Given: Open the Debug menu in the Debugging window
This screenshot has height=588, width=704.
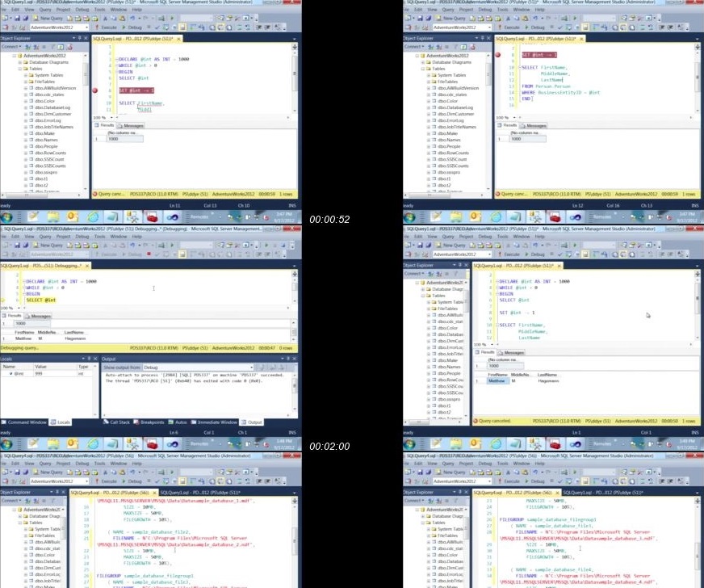Looking at the screenshot, I should pos(82,237).
